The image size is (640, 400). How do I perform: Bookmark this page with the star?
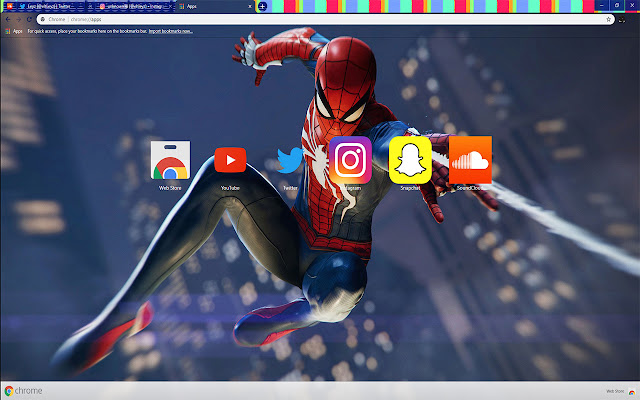pos(608,19)
